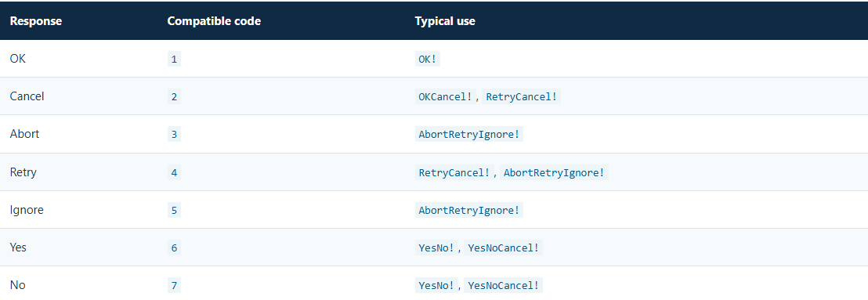This screenshot has height=300, width=868.
Task: Click 'AbortRetryIgnore!' in the Retry row
Action: (x=554, y=172)
